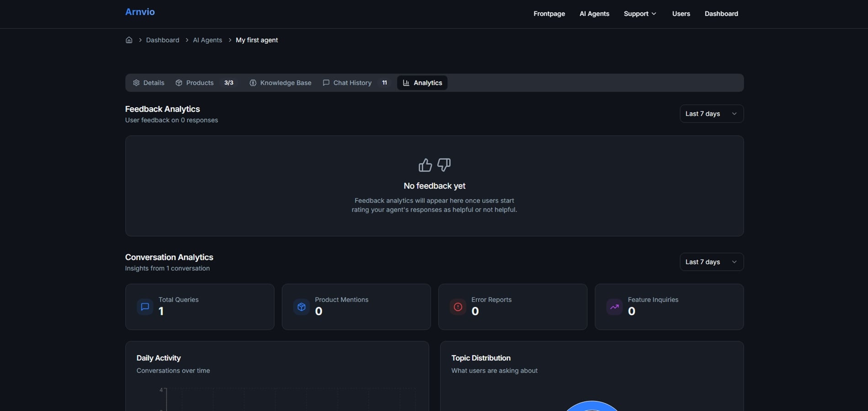Open Feedback Analytics Last 7 days dropdown
Viewport: 868px width, 411px height.
click(x=711, y=114)
